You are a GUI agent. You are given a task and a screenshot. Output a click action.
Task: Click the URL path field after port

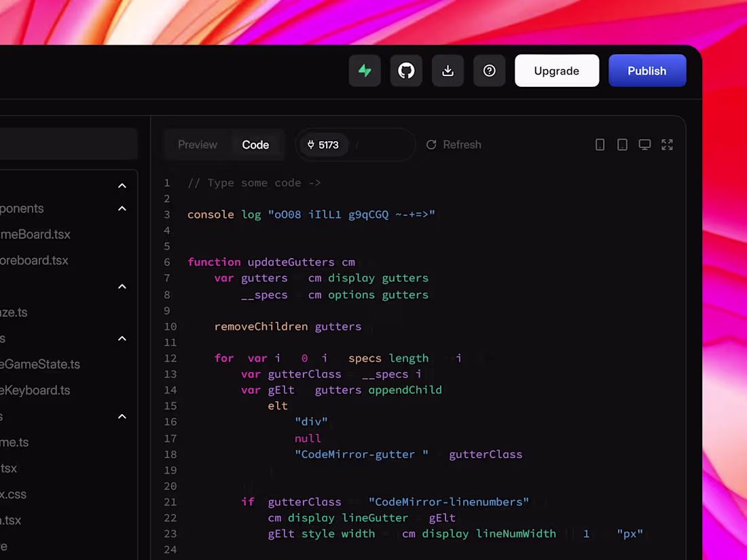pyautogui.click(x=381, y=145)
